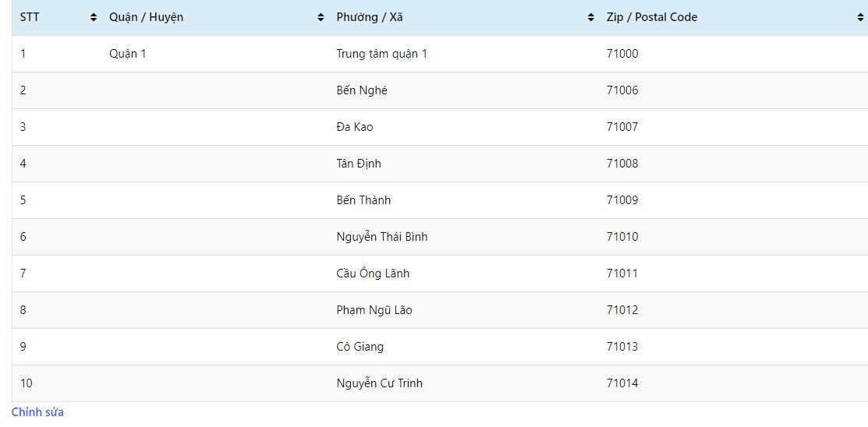Open the Chỉnh sửa link
The width and height of the screenshot is (868, 427).
tap(37, 412)
